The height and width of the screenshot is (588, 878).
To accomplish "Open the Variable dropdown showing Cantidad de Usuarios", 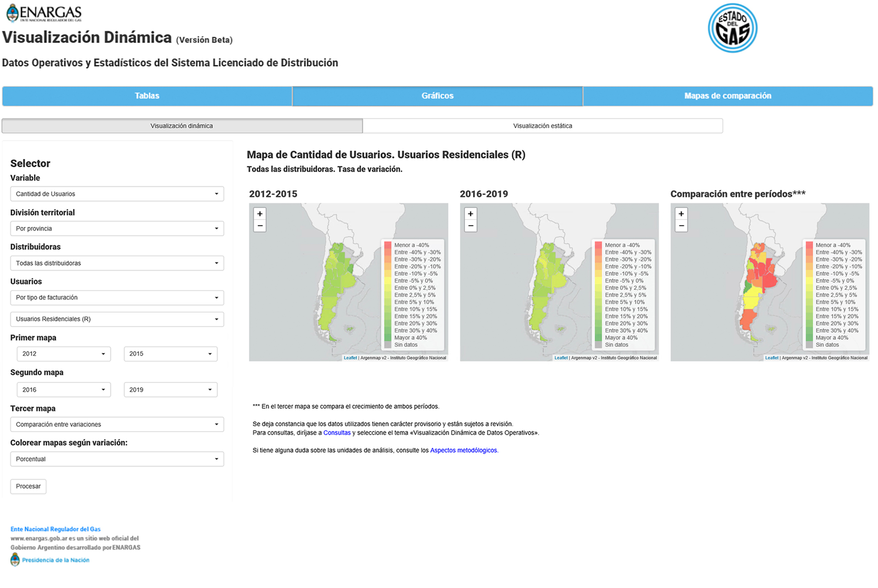I will pos(117,194).
